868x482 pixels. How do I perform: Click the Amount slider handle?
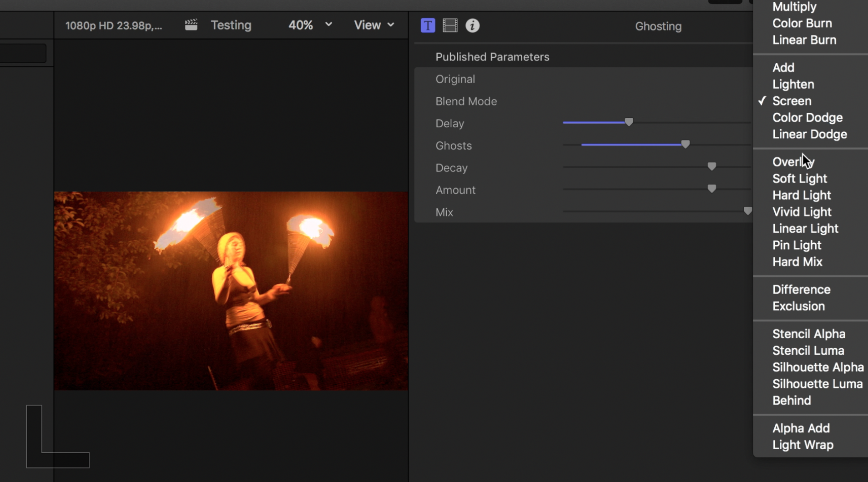[712, 189]
